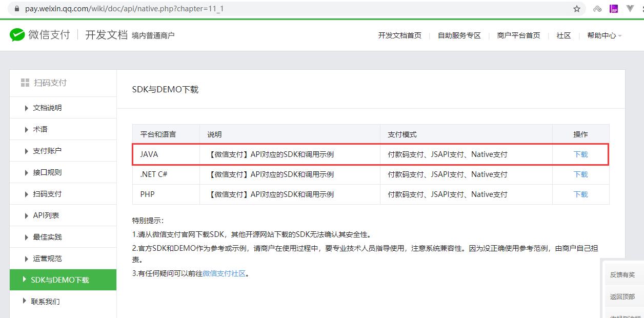
Task: Download the JAVA SDK package
Action: click(580, 154)
